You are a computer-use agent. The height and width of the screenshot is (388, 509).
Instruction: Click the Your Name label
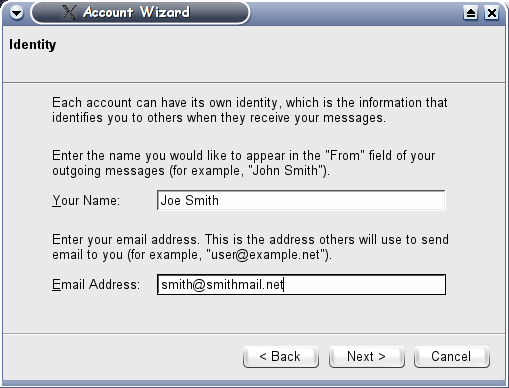pos(86,200)
